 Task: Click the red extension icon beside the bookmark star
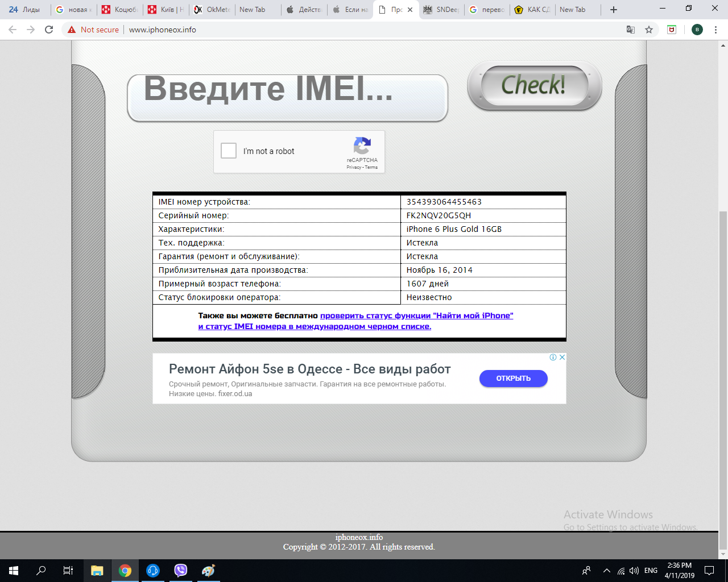pos(672,30)
